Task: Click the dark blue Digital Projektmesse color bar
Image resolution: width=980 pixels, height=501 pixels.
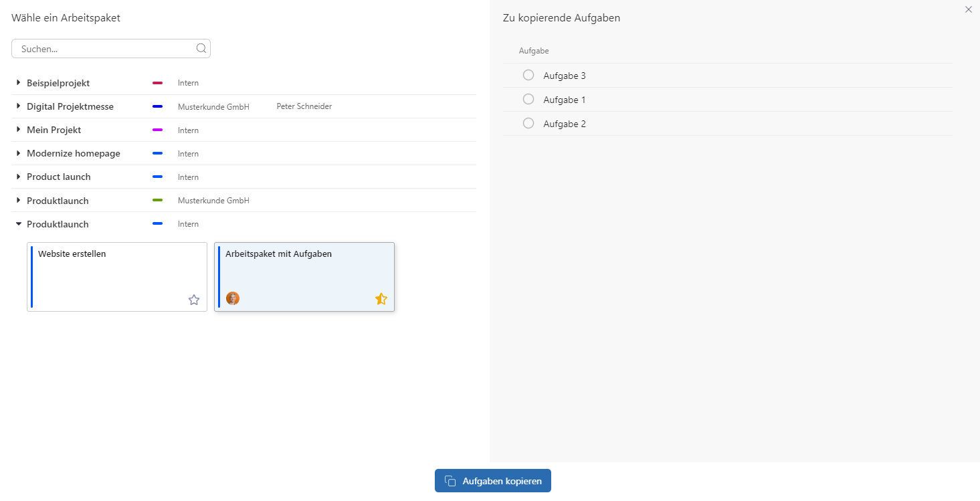Action: pos(158,106)
